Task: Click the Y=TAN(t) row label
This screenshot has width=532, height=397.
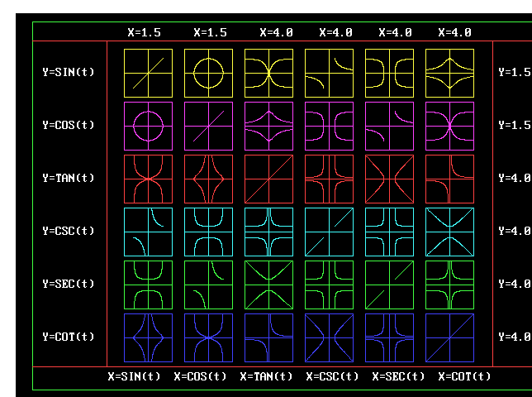Action: pyautogui.click(x=69, y=178)
